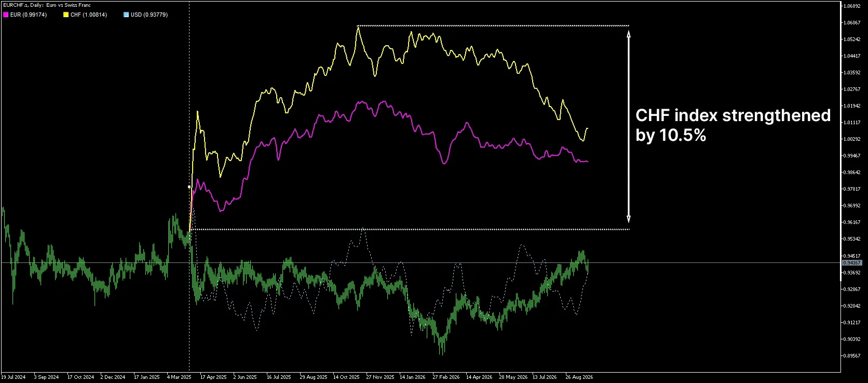The height and width of the screenshot is (383, 868).
Task: Click the 27 Nov 2025 date label
Action: 380,377
